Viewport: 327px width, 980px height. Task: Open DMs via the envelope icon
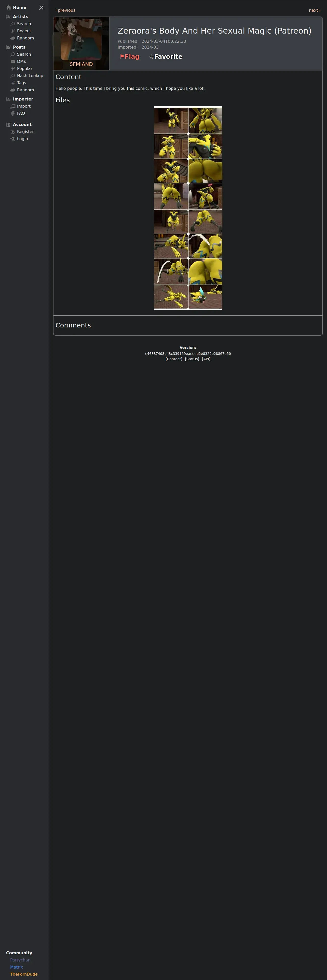coord(12,62)
